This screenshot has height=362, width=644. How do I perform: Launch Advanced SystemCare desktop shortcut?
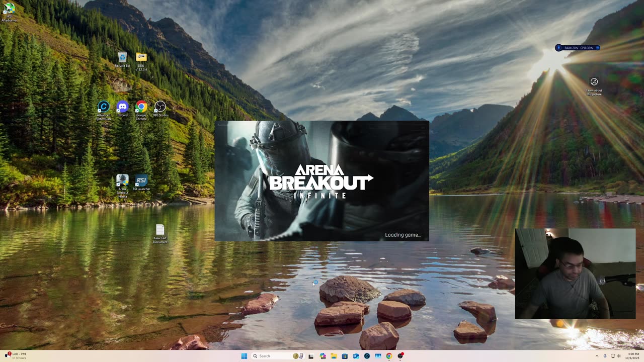[103, 111]
